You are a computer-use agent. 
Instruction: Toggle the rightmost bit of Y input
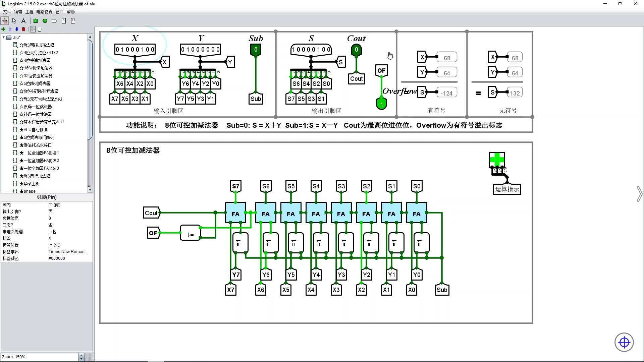(218, 50)
